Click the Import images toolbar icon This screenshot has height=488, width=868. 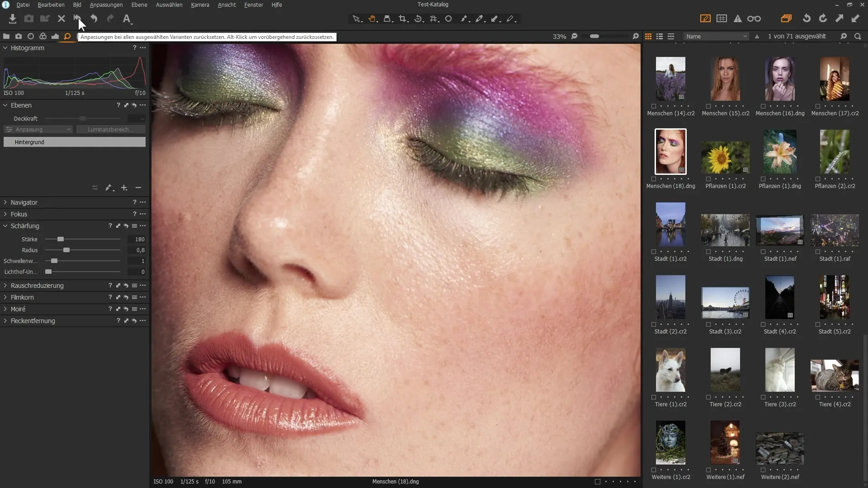(13, 19)
